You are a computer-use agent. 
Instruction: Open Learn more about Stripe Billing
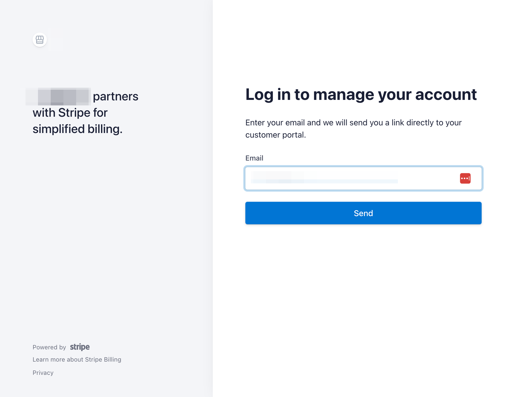77,360
